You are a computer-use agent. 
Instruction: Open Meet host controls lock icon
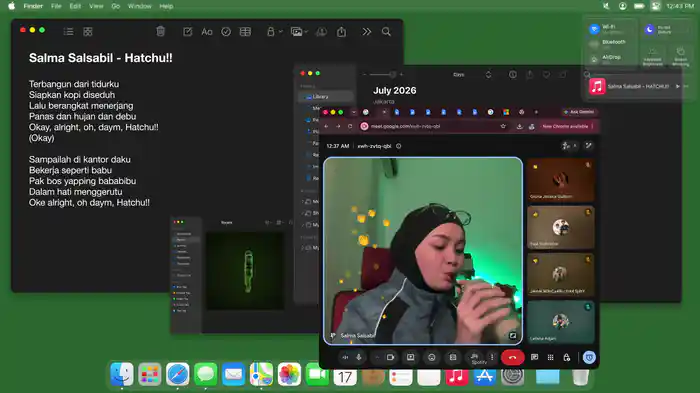coord(567,357)
